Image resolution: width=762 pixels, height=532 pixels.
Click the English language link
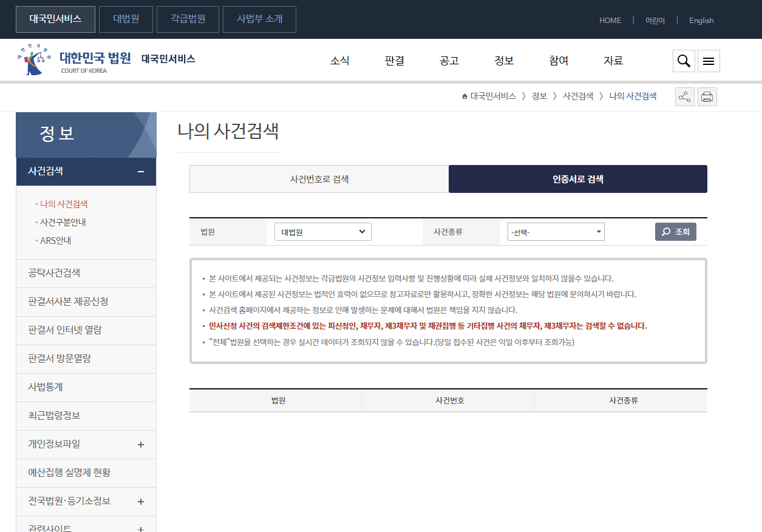[x=701, y=20]
